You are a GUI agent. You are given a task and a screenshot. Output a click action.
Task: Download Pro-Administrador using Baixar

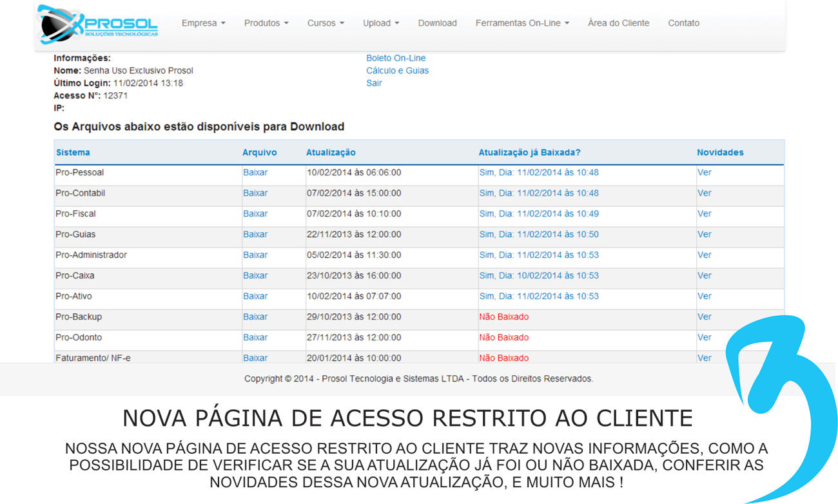coord(255,255)
